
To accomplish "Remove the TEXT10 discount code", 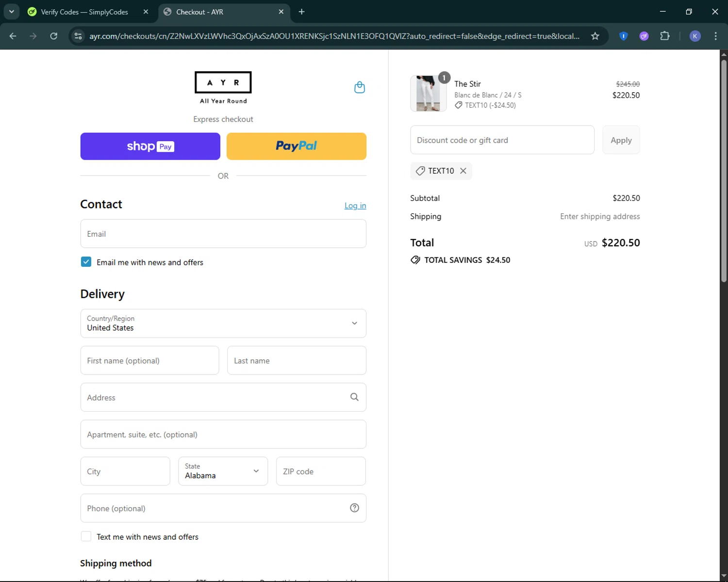I will [x=463, y=171].
